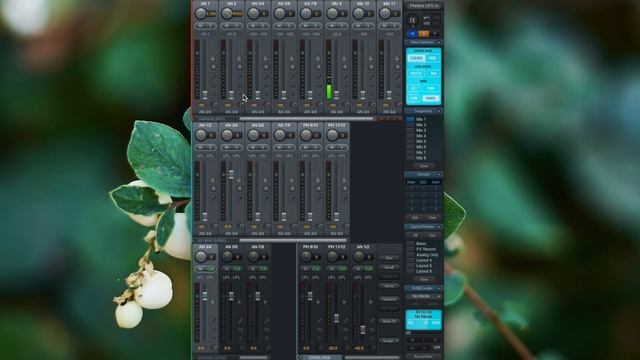Screen dimensions: 640x360
Task: Collapse the Layout Presets panel header
Action: (423, 227)
